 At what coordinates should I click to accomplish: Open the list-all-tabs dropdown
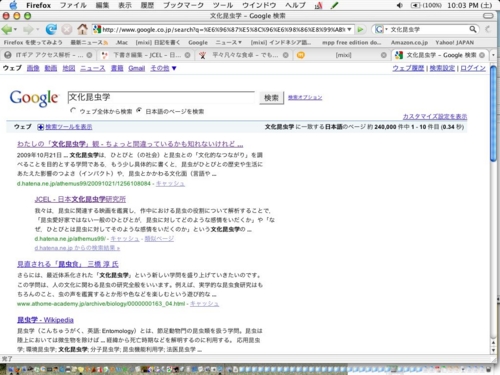pyautogui.click(x=493, y=55)
